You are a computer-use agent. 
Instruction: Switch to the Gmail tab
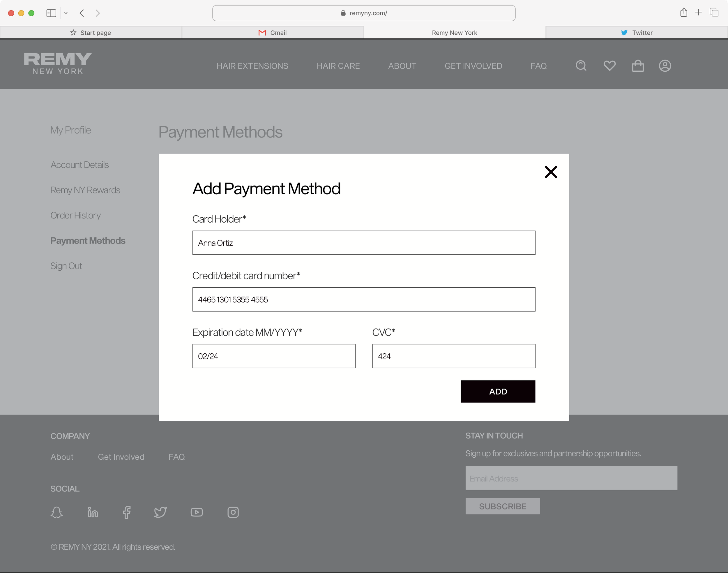(x=273, y=32)
